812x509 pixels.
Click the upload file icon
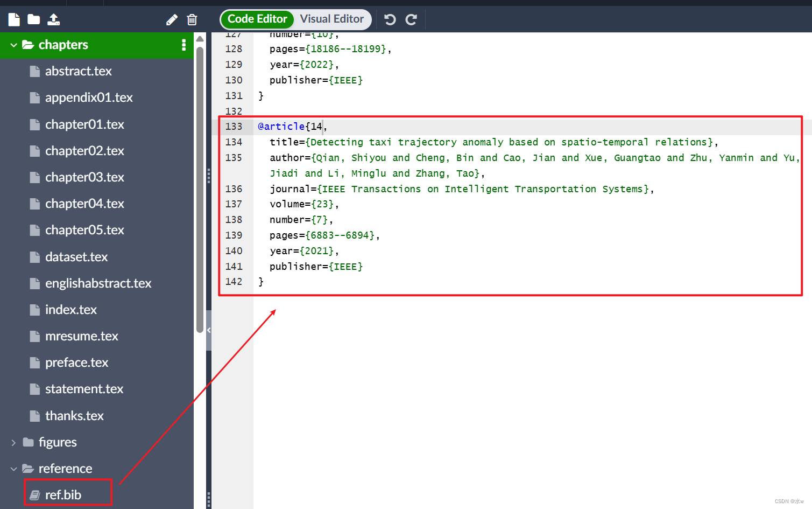point(54,20)
